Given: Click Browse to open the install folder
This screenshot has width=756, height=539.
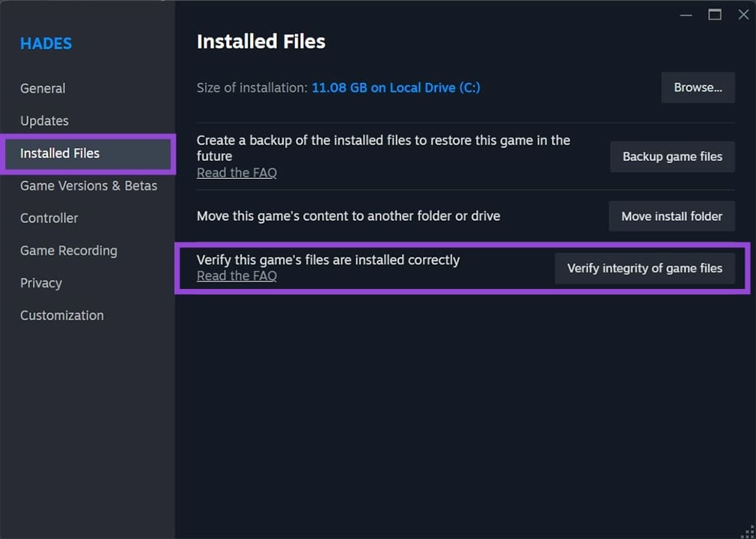Looking at the screenshot, I should [x=698, y=88].
